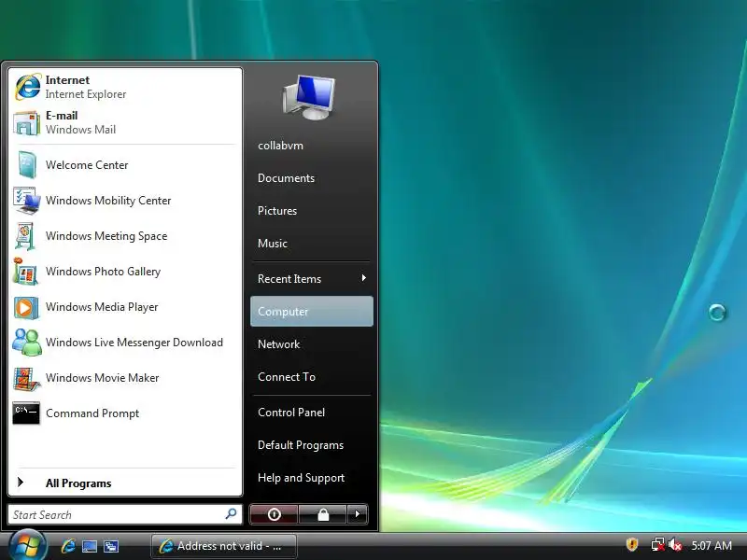This screenshot has width=747, height=560.
Task: Open Control Panel
Action: 291,413
